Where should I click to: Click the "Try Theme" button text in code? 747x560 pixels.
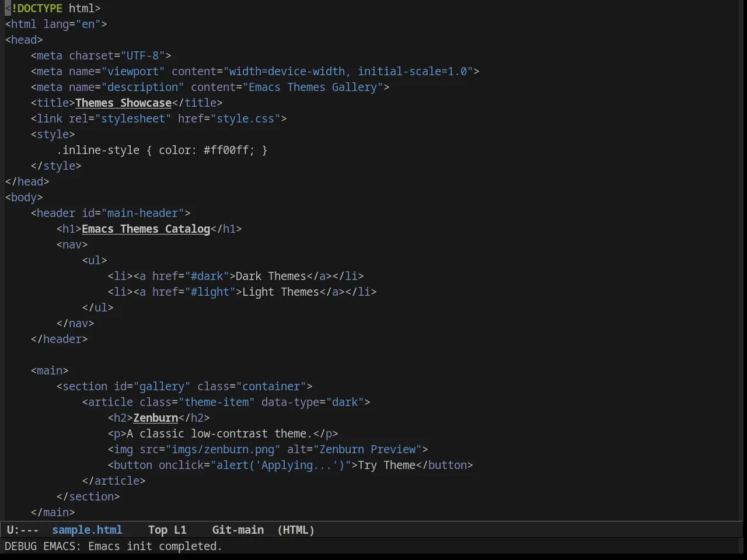click(386, 465)
